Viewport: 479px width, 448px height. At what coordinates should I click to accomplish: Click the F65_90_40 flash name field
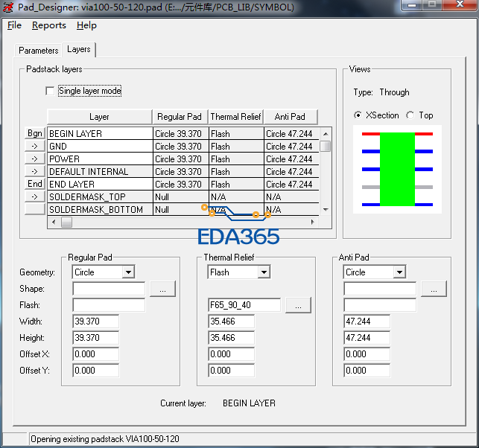(x=244, y=305)
